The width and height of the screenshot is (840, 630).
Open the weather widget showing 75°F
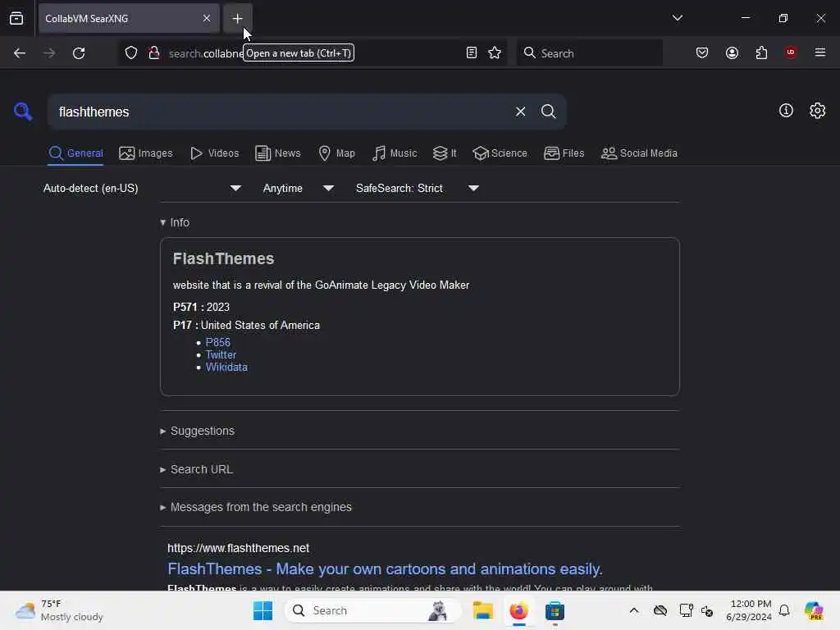pos(59,610)
